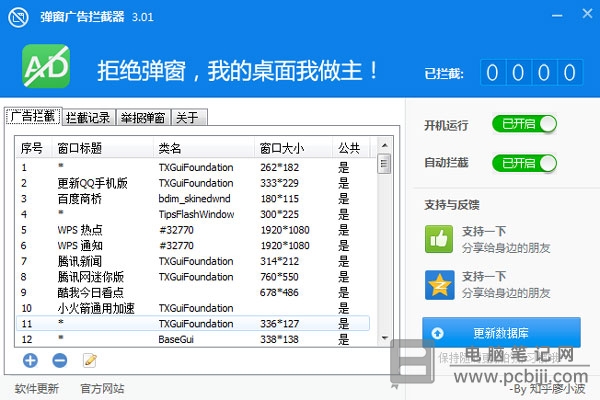Screen dimensions: 600x400
Task: Click the 公共 column header
Action: pyautogui.click(x=351, y=148)
